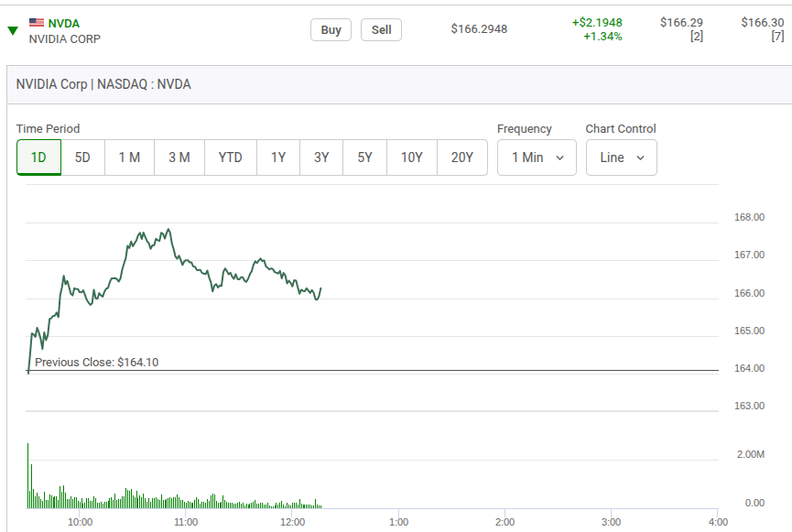
Task: Click the US flag icon beside NVDA
Action: pos(37,23)
